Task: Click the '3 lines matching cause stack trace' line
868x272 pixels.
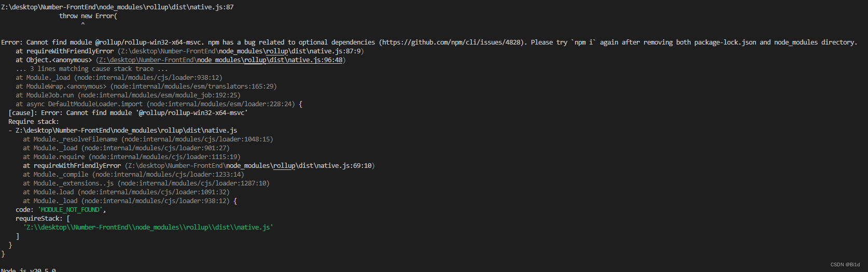Action: pos(92,69)
